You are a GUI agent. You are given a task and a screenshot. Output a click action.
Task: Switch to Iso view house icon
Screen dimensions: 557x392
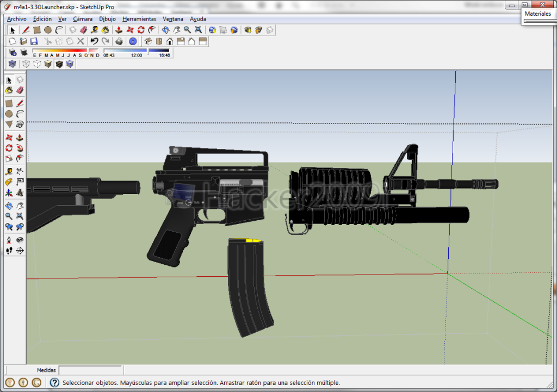coord(148,41)
